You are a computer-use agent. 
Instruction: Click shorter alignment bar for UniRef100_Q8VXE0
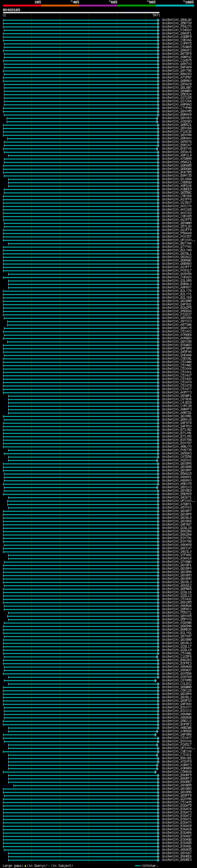pyautogui.click(x=82, y=118)
